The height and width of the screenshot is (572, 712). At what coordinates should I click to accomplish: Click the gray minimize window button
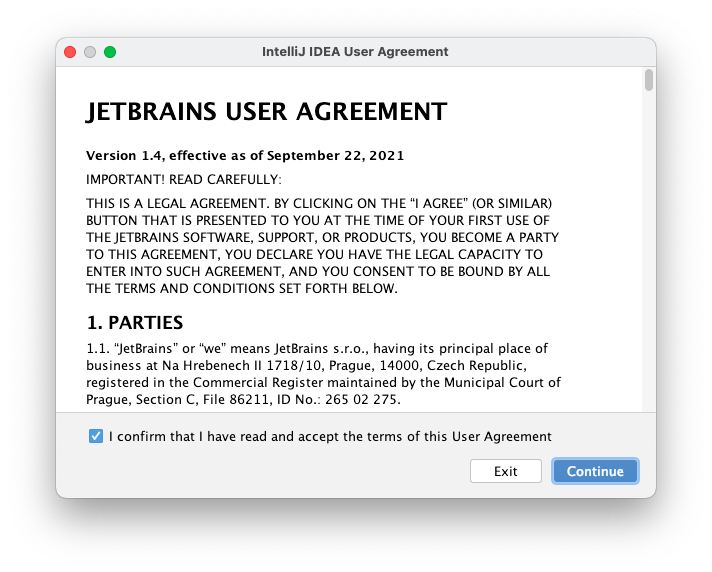pyautogui.click(x=90, y=52)
